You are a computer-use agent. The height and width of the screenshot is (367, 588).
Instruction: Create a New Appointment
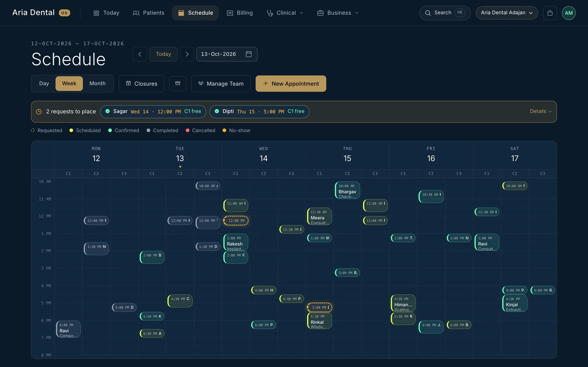pos(291,83)
